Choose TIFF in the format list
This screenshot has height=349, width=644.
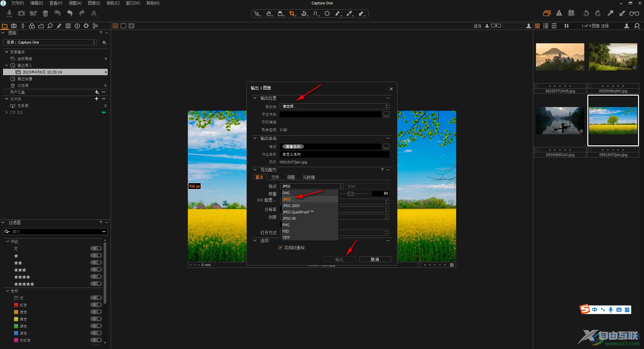(x=310, y=238)
